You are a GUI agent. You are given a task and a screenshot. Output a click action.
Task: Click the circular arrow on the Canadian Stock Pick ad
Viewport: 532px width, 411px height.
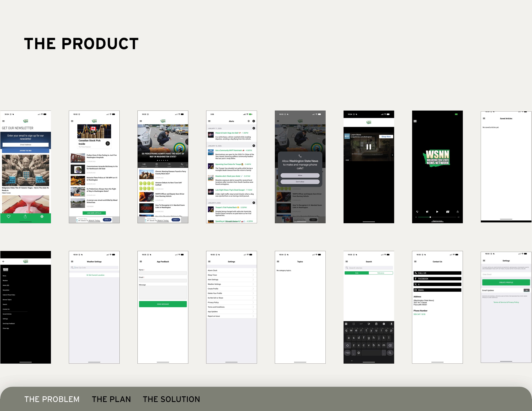pyautogui.click(x=108, y=143)
